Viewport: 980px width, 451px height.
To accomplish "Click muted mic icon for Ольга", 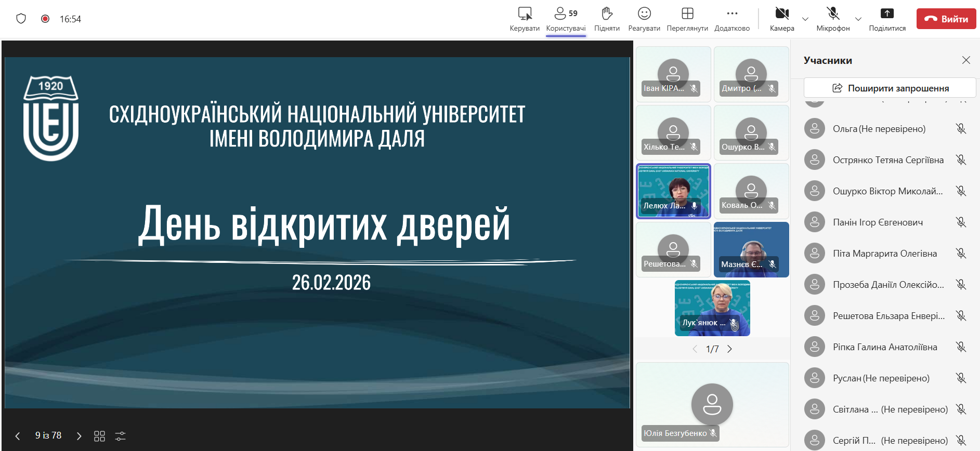I will pyautogui.click(x=961, y=129).
